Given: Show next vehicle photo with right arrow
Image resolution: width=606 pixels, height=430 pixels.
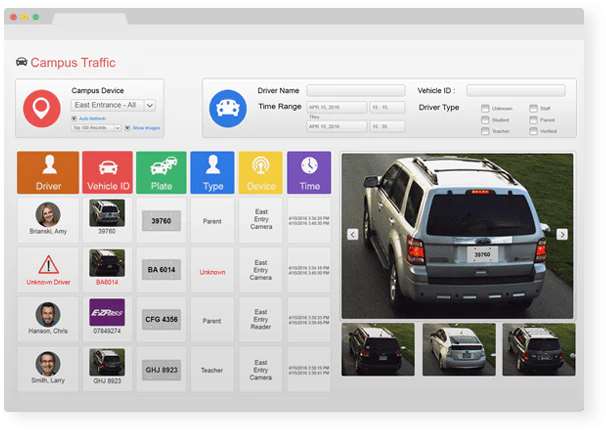Looking at the screenshot, I should [x=562, y=234].
